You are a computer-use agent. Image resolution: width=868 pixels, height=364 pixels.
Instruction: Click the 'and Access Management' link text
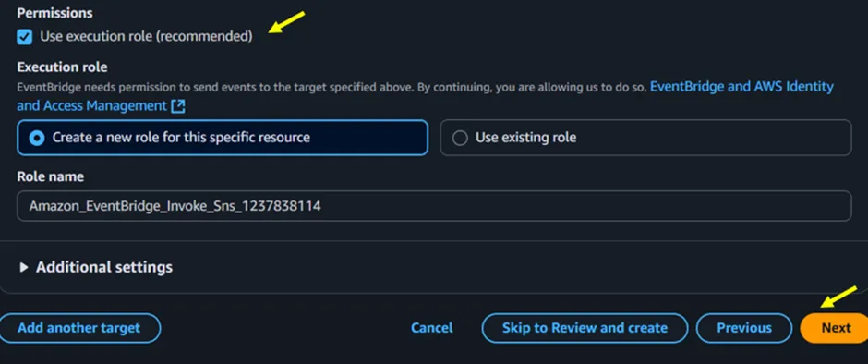pos(92,105)
